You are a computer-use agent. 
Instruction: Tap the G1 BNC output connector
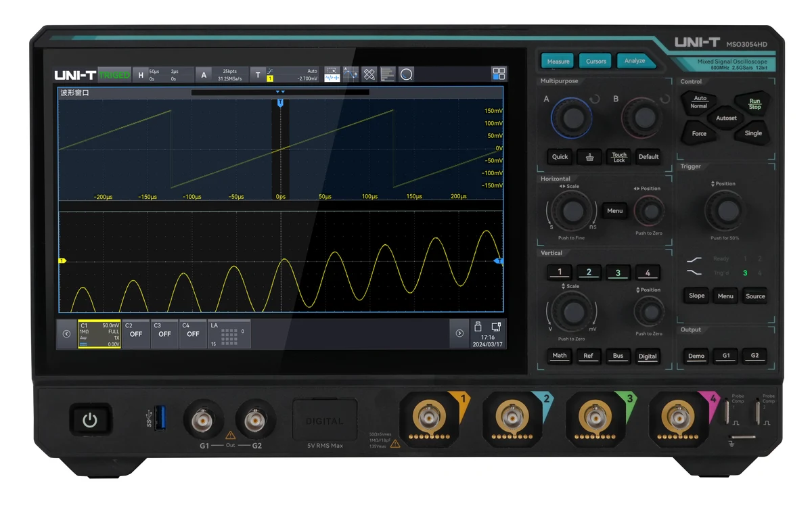coord(203,421)
